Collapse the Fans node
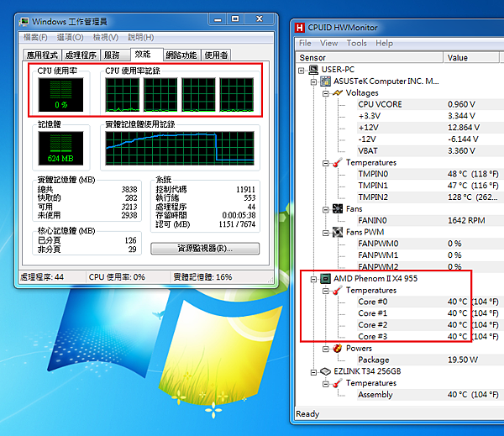The width and height of the screenshot is (504, 436). click(x=326, y=210)
